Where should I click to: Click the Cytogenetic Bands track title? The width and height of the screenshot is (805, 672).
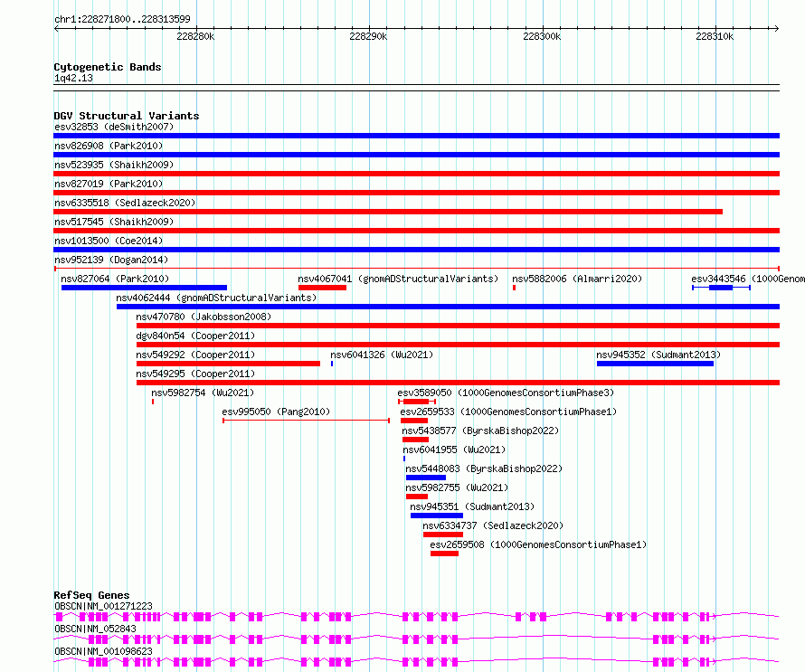pyautogui.click(x=108, y=67)
